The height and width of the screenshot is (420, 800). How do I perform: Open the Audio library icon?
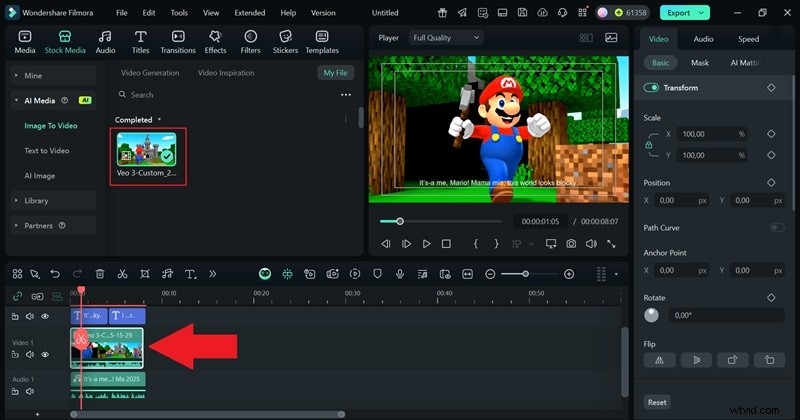(105, 42)
